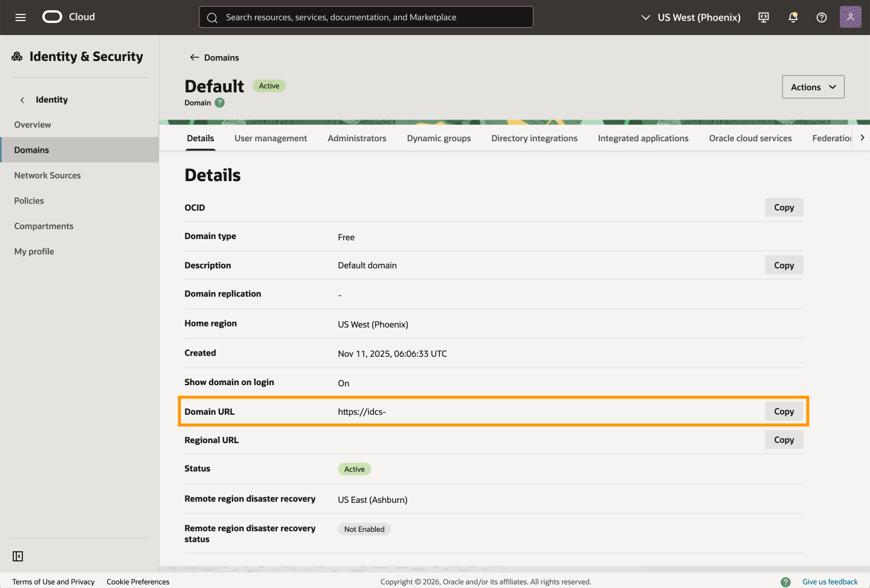The width and height of the screenshot is (870, 588).
Task: Switch to the Details tab
Action: coord(201,138)
